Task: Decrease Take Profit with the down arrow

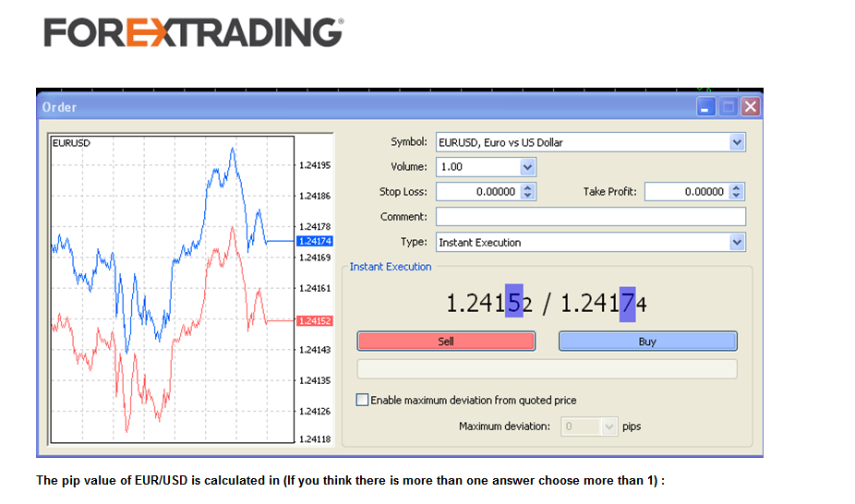Action: pos(736,196)
